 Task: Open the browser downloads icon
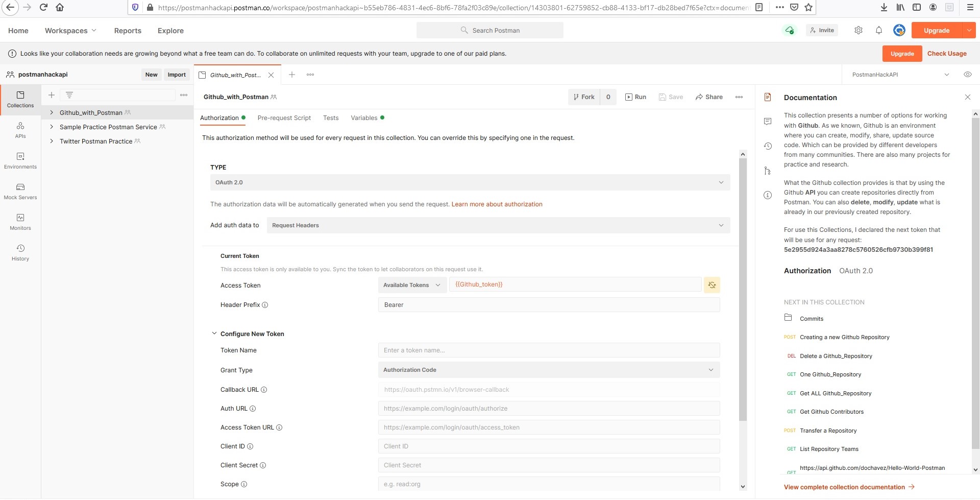[884, 7]
